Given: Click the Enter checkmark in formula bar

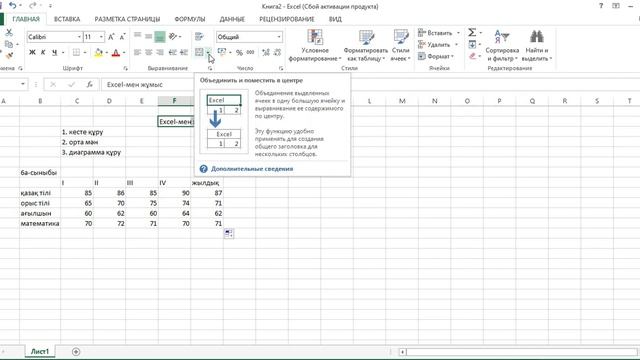Looking at the screenshot, I should (71, 84).
